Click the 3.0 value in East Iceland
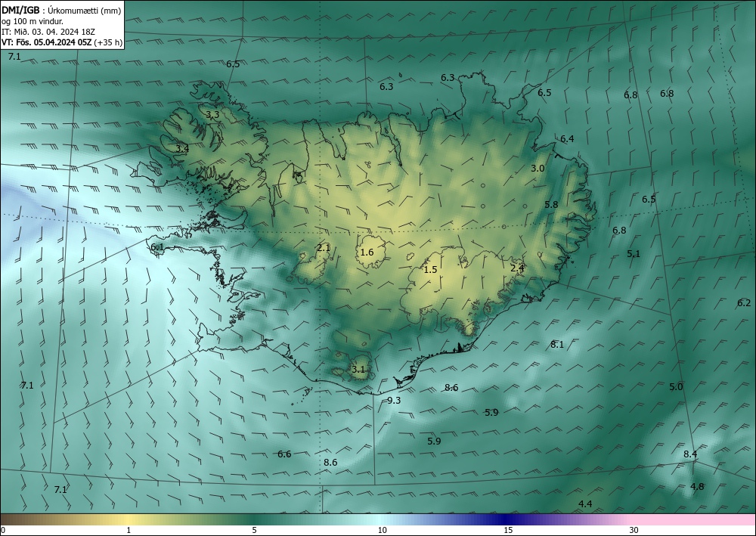Screen dimensions: 756x536 [x=538, y=169]
